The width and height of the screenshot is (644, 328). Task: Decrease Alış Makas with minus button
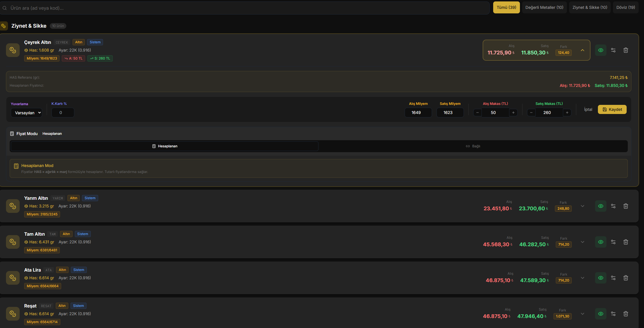coord(478,113)
